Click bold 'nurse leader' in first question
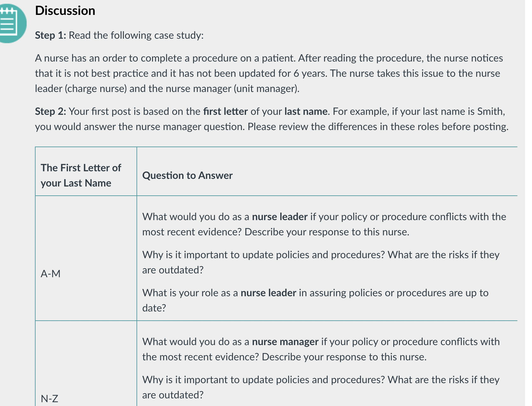 tap(280, 217)
